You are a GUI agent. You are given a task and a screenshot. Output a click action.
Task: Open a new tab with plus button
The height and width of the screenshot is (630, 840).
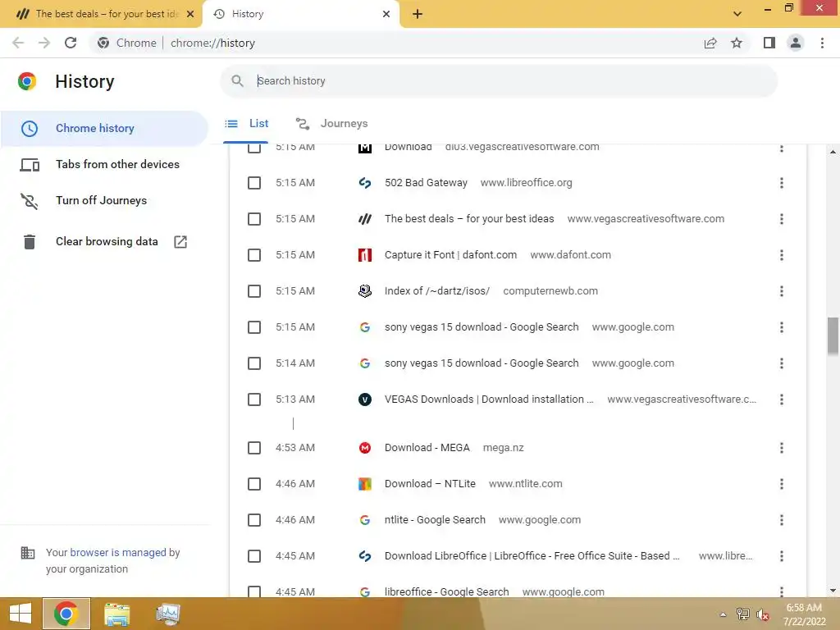(x=418, y=14)
